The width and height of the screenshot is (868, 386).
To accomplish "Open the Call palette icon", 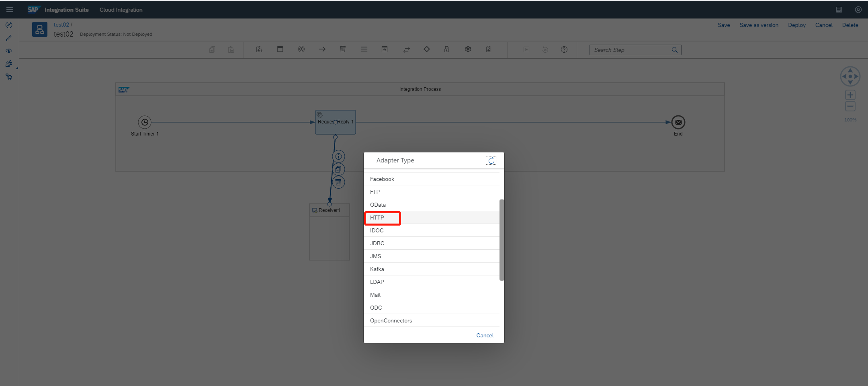I will 385,49.
